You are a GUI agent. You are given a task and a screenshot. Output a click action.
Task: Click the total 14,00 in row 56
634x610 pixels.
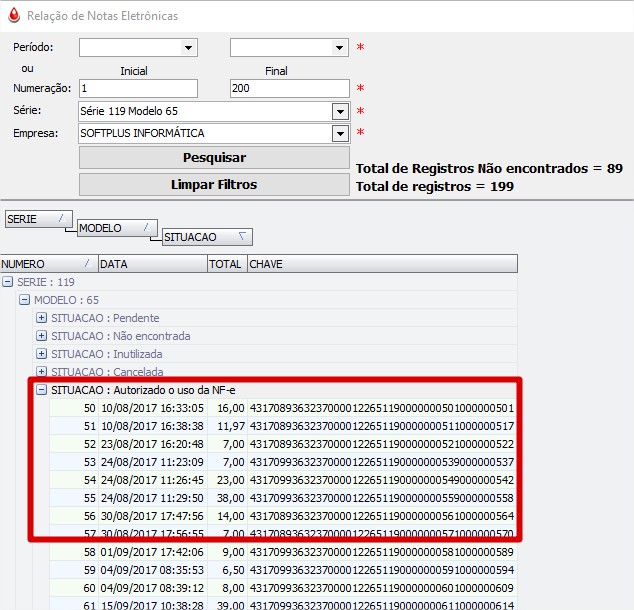coord(231,516)
